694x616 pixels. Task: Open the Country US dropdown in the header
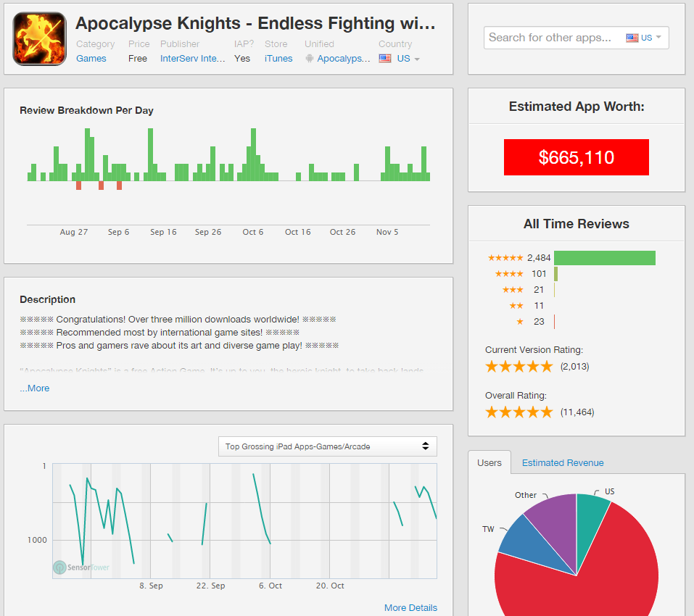(x=408, y=59)
